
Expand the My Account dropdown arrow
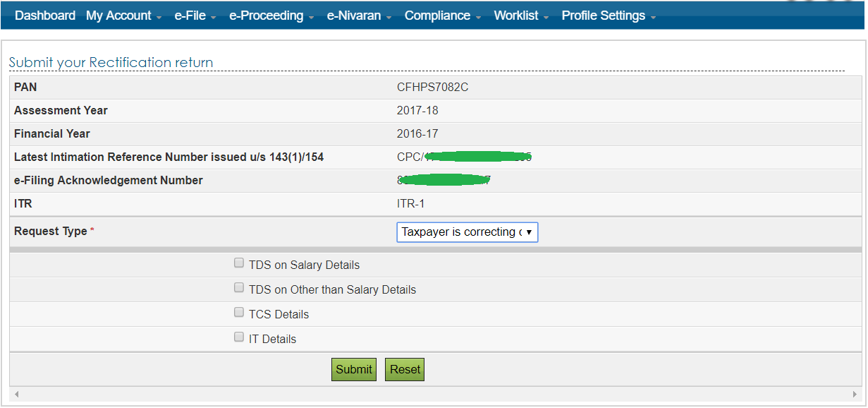coord(158,18)
